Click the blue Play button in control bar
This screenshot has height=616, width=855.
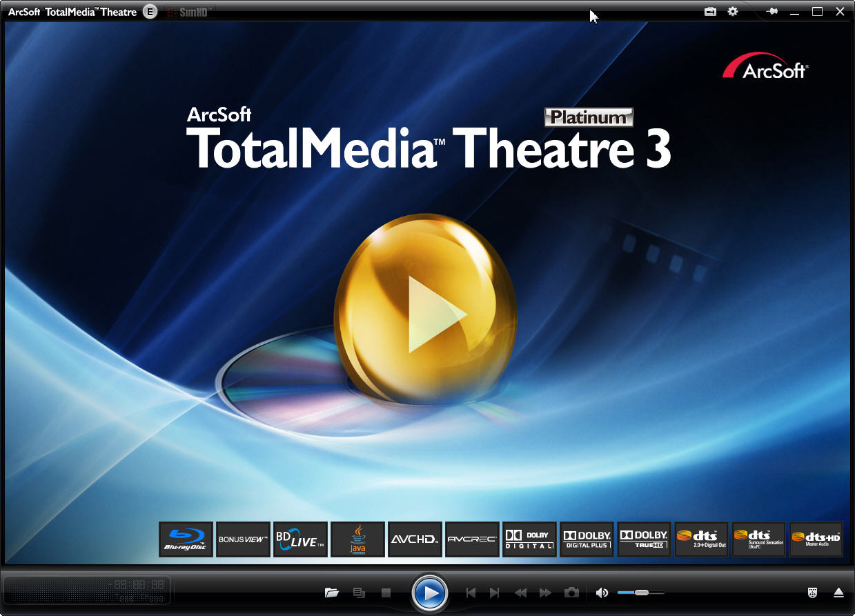click(429, 593)
